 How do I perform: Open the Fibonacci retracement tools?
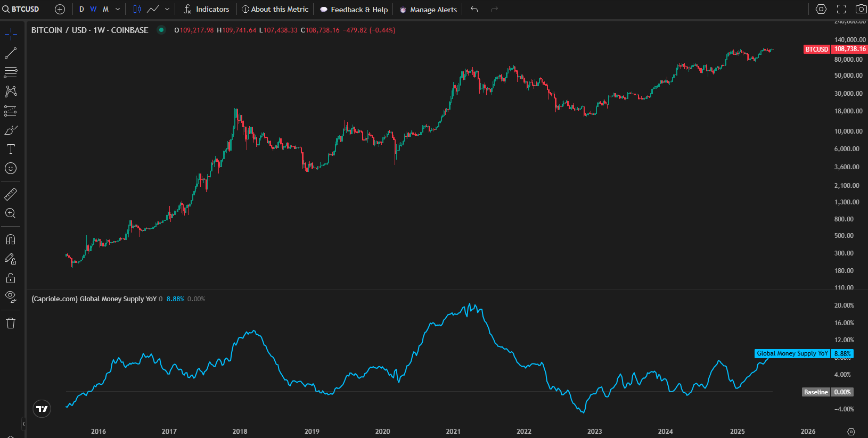[11, 72]
